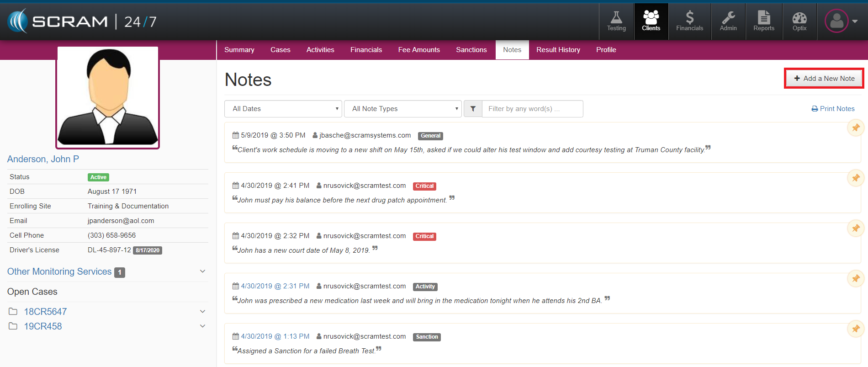Expand case 18CR5647

point(202,312)
